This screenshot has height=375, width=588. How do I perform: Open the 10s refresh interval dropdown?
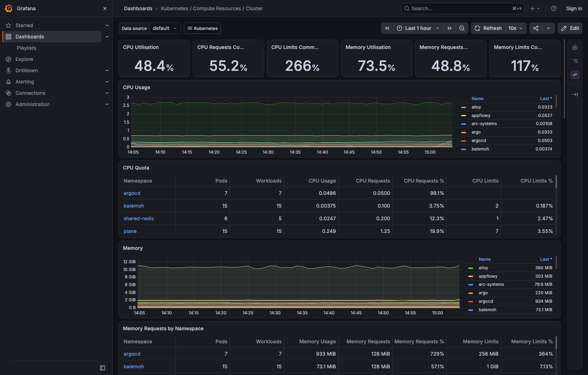(x=516, y=28)
